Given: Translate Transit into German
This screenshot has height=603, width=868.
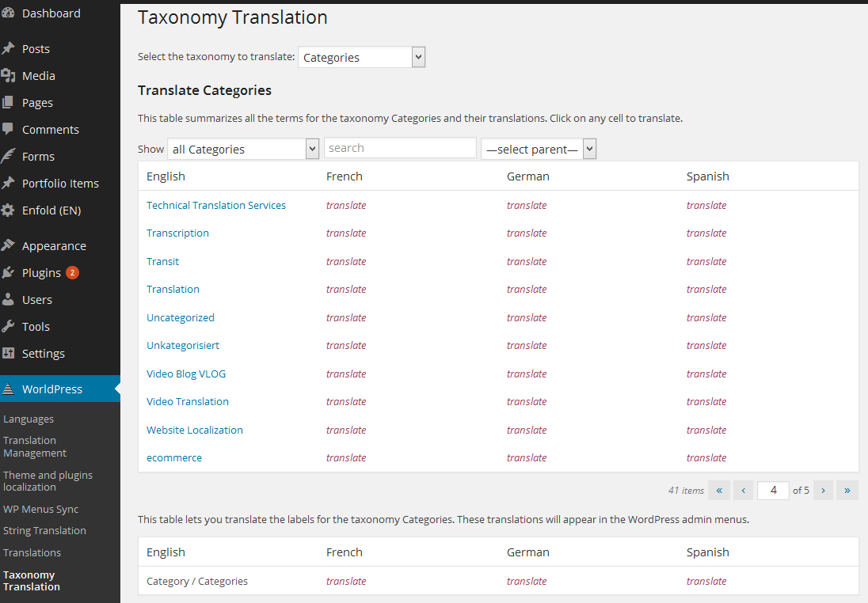Looking at the screenshot, I should pyautogui.click(x=527, y=261).
